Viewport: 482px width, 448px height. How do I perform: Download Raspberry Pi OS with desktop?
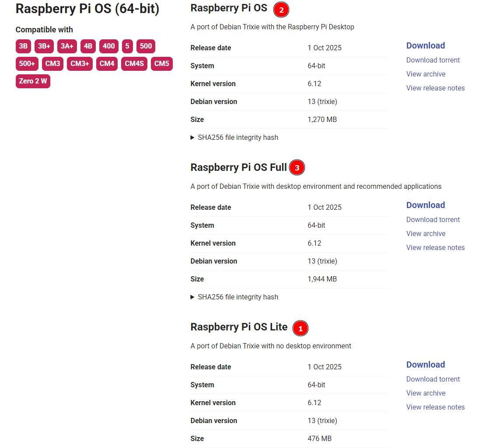425,45
